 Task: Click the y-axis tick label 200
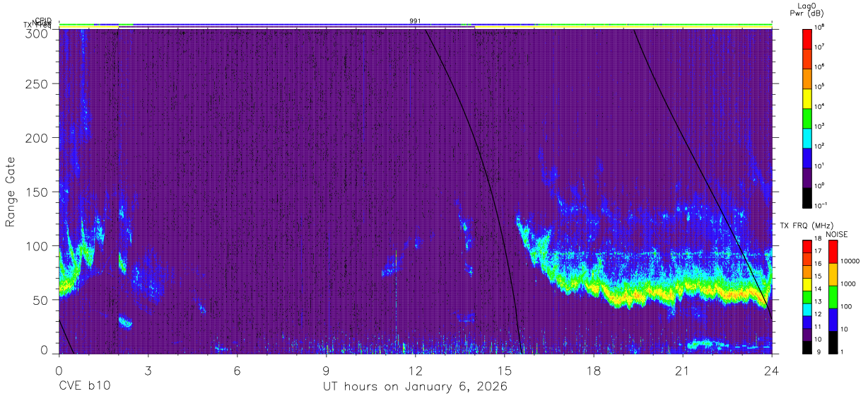click(37, 138)
